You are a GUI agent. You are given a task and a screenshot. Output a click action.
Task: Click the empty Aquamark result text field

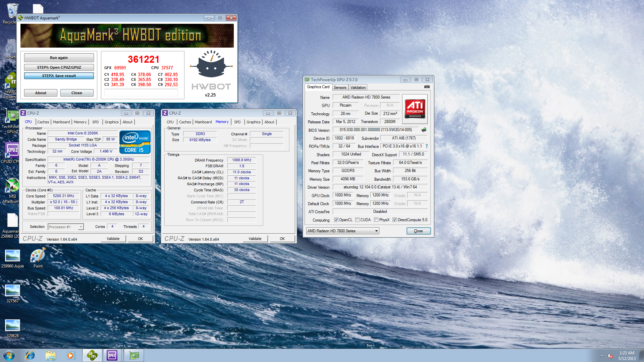[x=141, y=93]
